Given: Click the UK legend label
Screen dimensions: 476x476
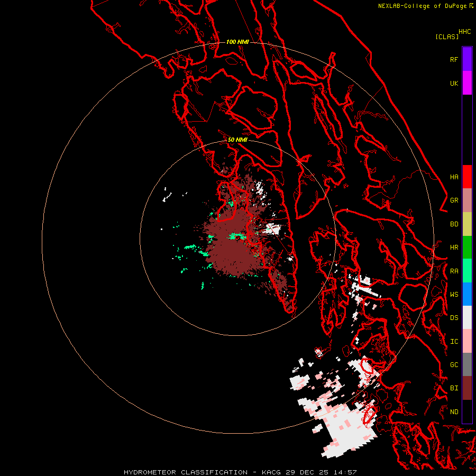Looking at the screenshot, I should (454, 83).
